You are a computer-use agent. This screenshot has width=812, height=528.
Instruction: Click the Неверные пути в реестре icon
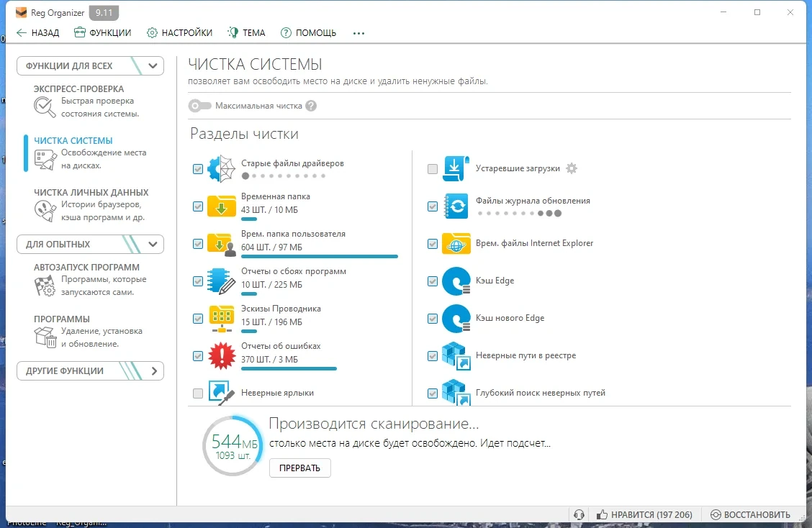point(456,355)
